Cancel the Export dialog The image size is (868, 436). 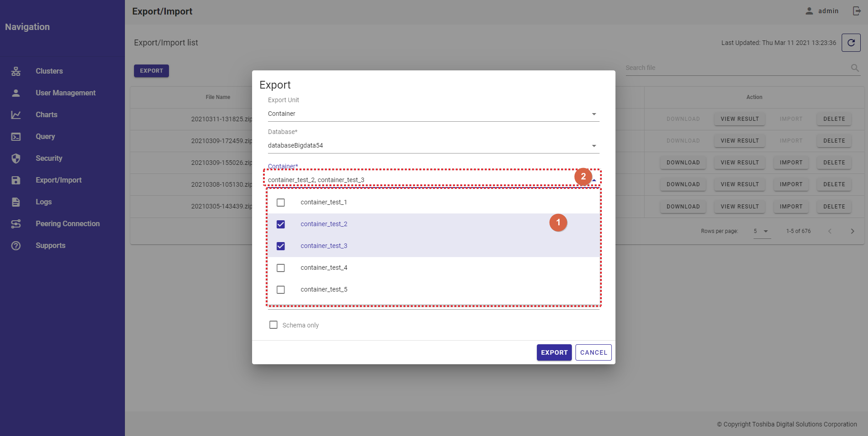(x=594, y=352)
